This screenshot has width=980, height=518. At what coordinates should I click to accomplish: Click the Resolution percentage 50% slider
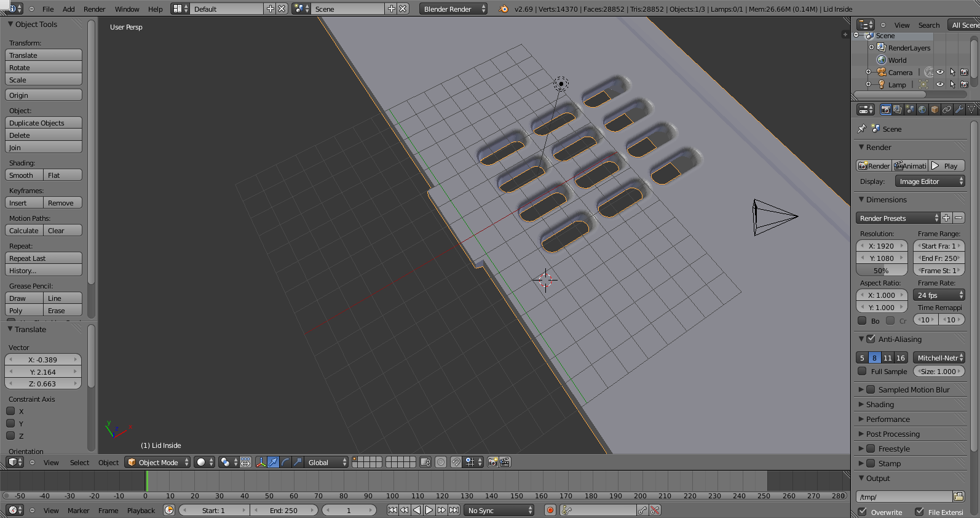coord(881,271)
